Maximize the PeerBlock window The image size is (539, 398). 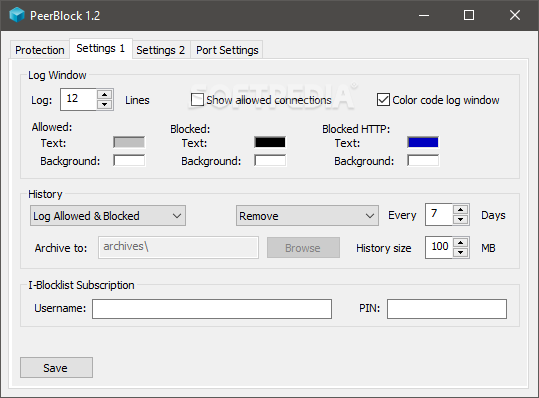pos(469,15)
